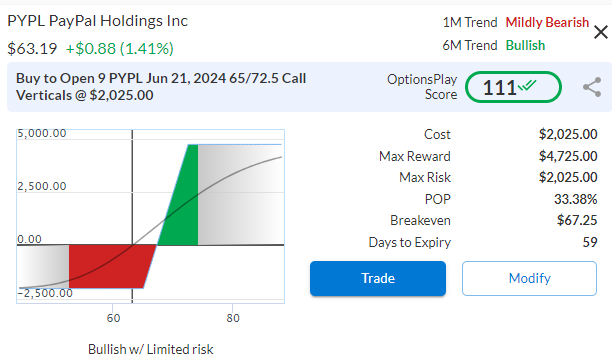Close the PYPL trade idea panel
The width and height of the screenshot is (612, 360).
(x=601, y=32)
